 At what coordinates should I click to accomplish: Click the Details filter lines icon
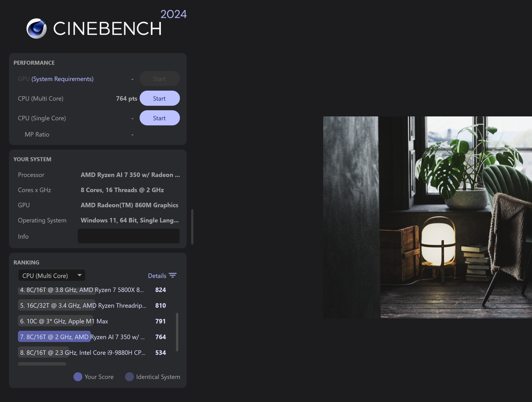pos(173,275)
